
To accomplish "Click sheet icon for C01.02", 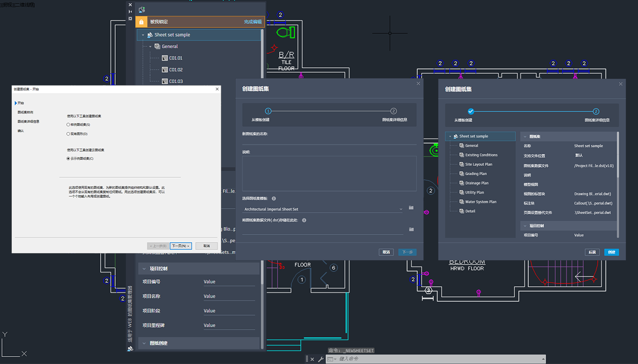I will point(165,70).
